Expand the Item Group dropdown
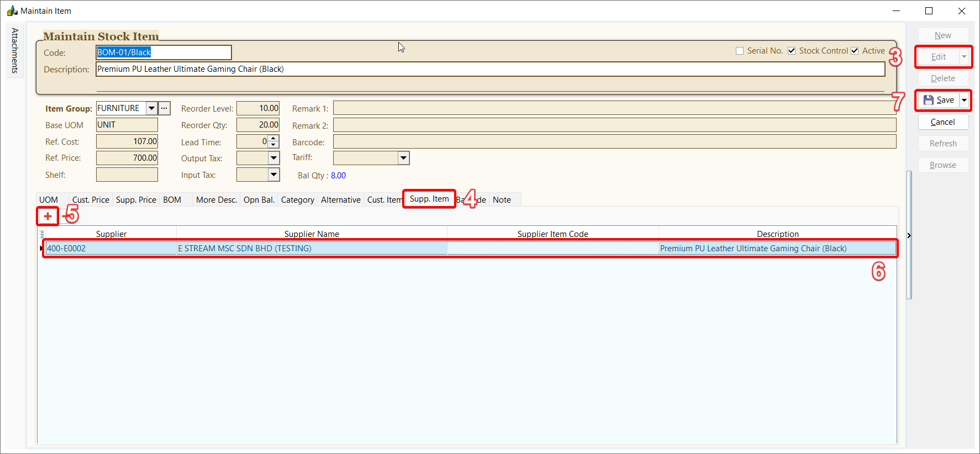 151,108
